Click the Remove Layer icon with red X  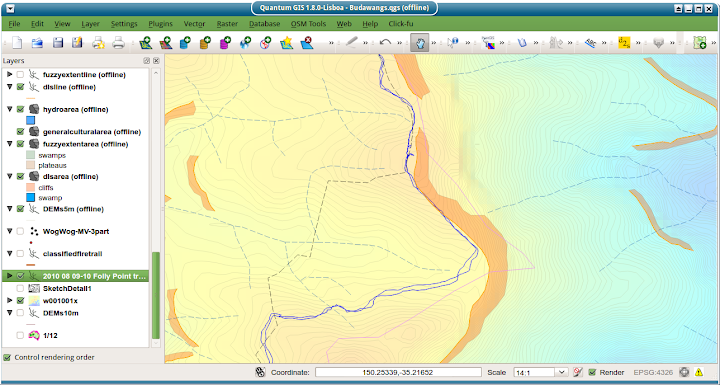pyautogui.click(x=306, y=43)
